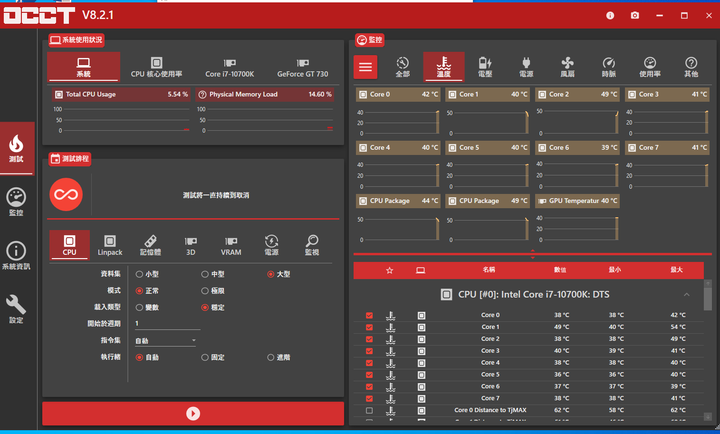Click the favorites star column header
Viewport: 720px width, 434px height.
click(x=389, y=270)
